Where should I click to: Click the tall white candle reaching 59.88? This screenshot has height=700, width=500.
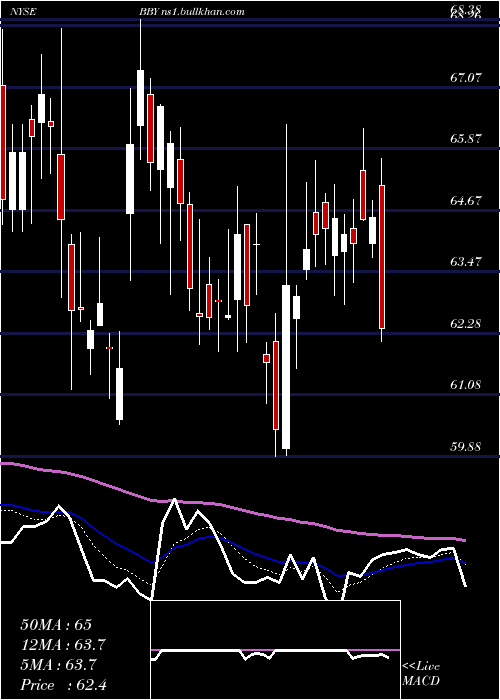pyautogui.click(x=286, y=367)
